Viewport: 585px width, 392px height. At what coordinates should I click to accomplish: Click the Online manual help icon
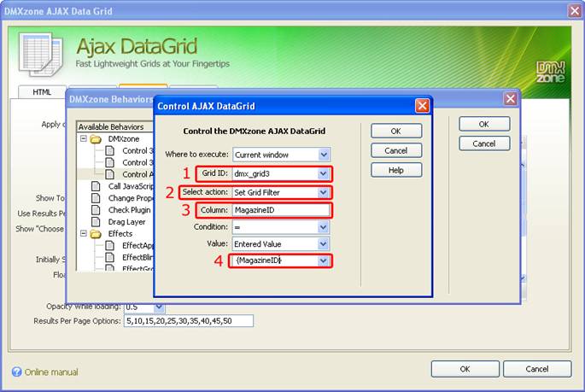point(16,372)
